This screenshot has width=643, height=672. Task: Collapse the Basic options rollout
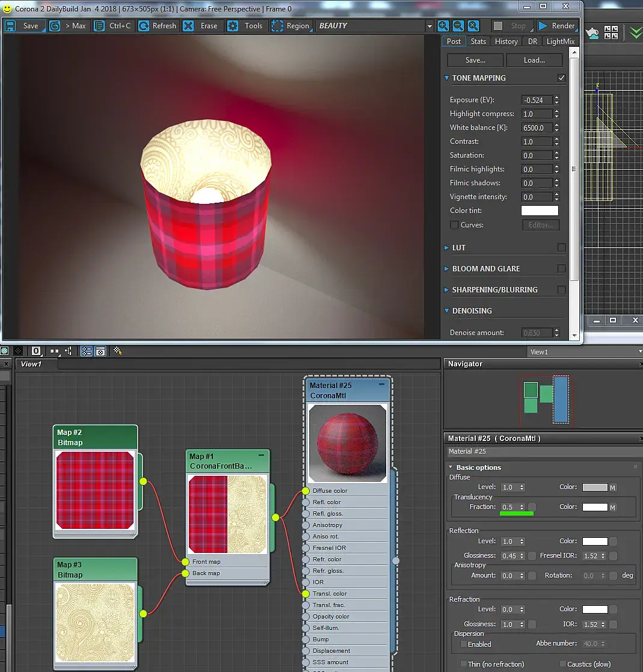(x=478, y=467)
